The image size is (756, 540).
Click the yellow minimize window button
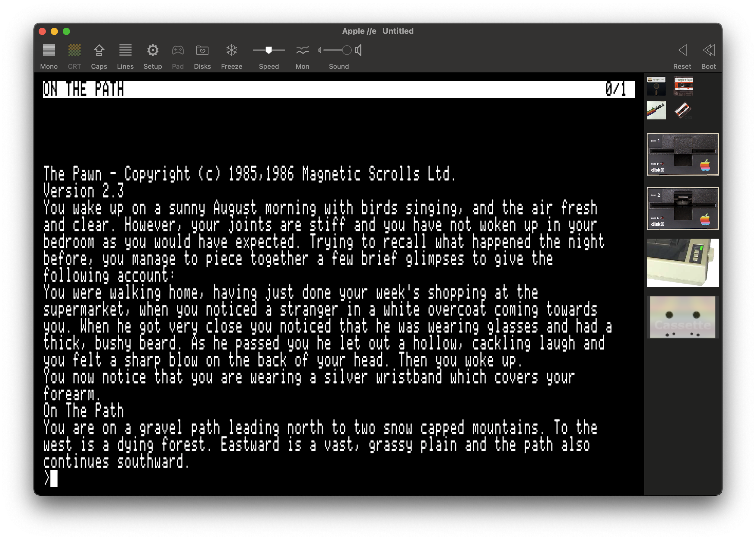tap(54, 31)
